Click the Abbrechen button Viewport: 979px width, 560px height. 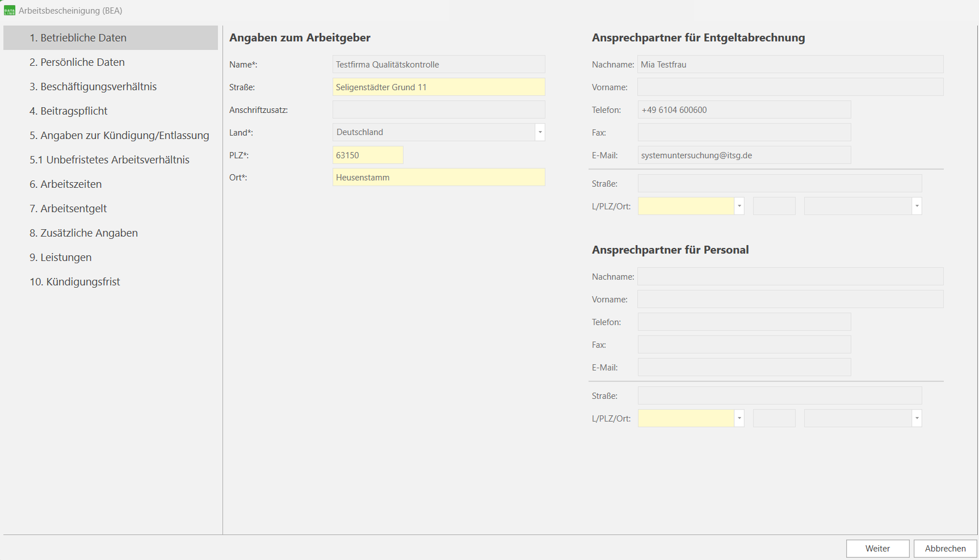point(945,548)
